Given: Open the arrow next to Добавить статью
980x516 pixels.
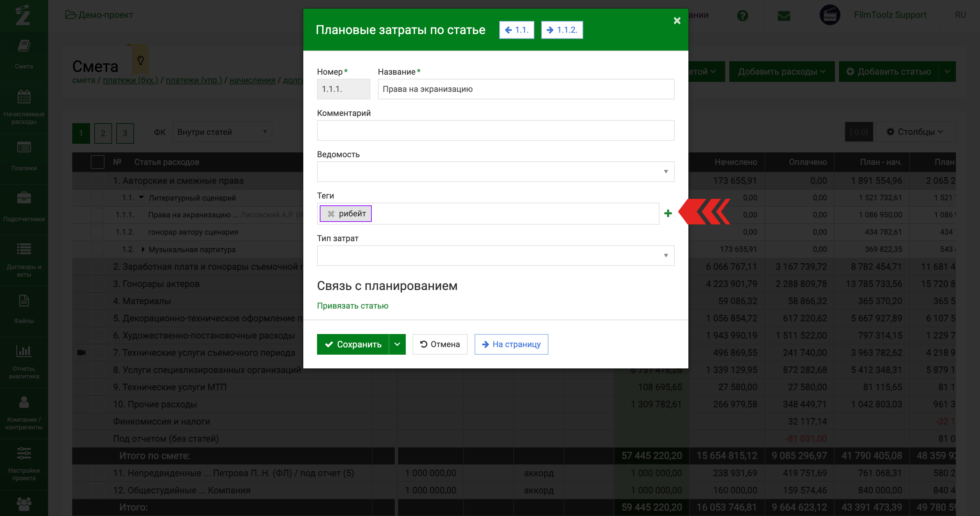Looking at the screenshot, I should (947, 72).
